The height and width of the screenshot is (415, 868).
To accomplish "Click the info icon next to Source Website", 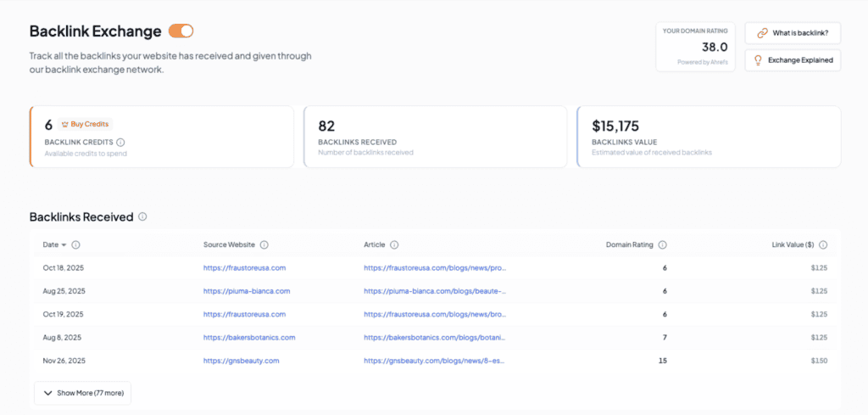I will click(x=264, y=244).
